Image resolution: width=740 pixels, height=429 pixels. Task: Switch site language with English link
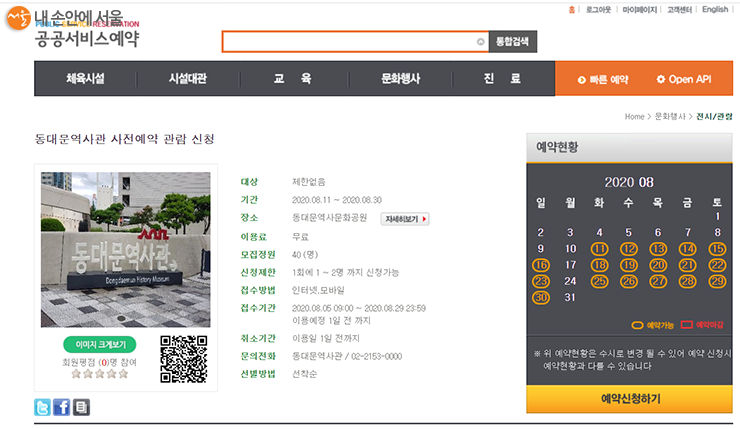[x=714, y=10]
